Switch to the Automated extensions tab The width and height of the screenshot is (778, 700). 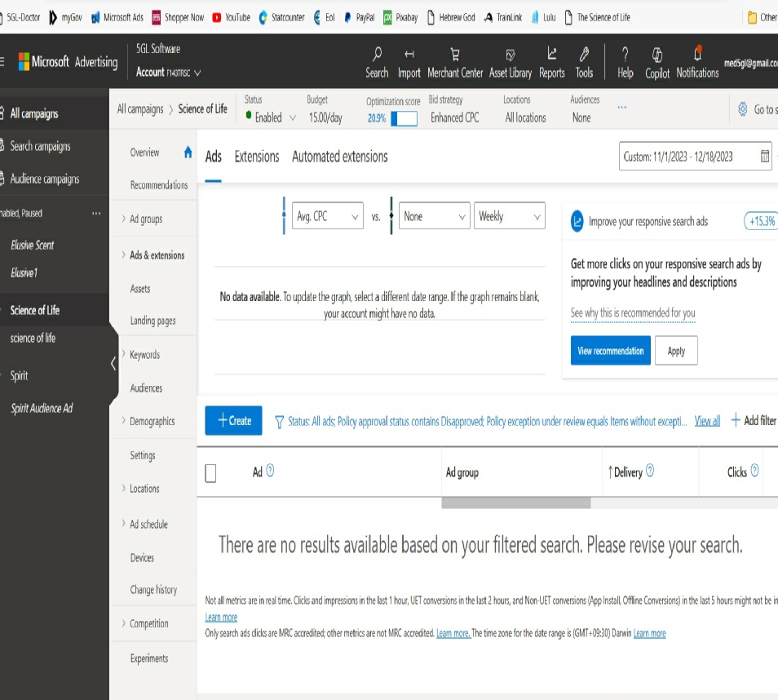(x=340, y=157)
